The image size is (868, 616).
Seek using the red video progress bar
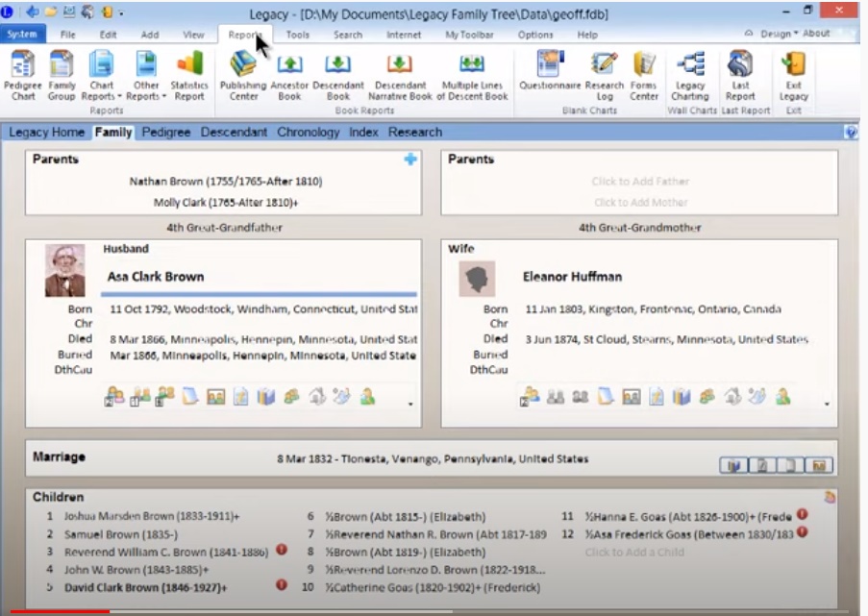pos(60,611)
